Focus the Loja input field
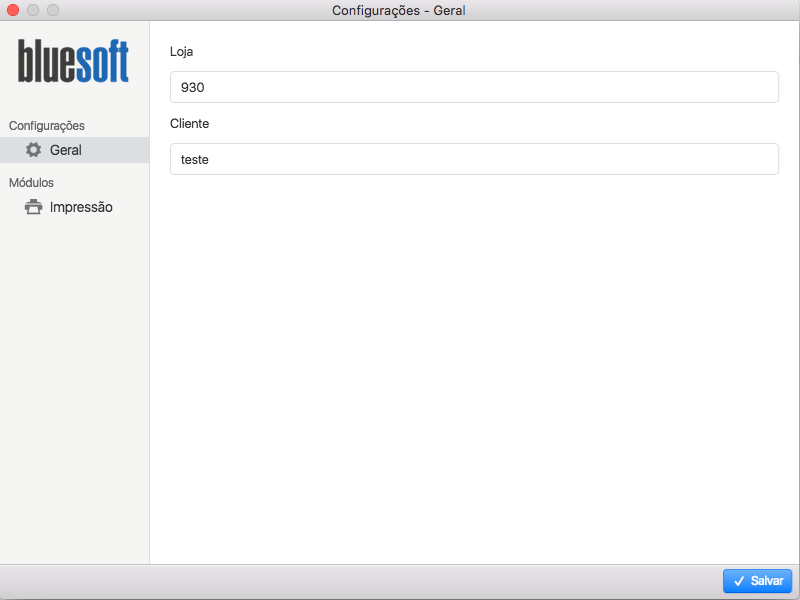Screen dimensions: 800x600 tap(474, 87)
